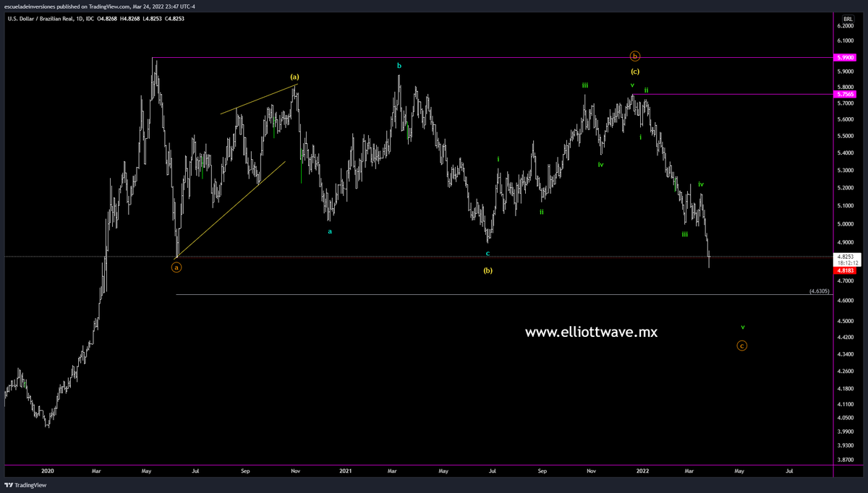Click the 5.0000 price axis label
The image size is (868, 493).
click(x=845, y=223)
